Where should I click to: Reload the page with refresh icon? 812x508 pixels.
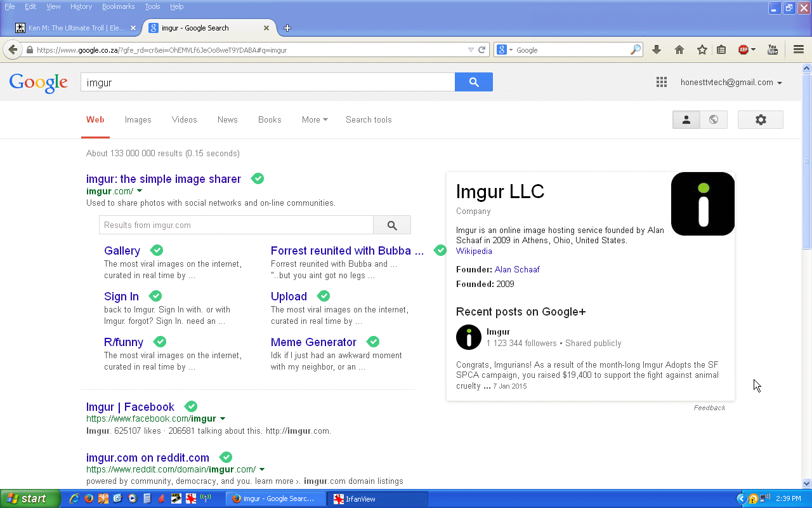(x=481, y=50)
